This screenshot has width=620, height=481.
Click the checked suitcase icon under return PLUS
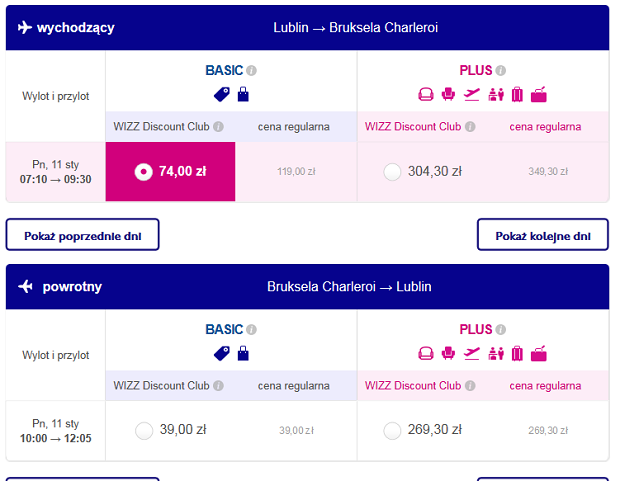click(517, 354)
